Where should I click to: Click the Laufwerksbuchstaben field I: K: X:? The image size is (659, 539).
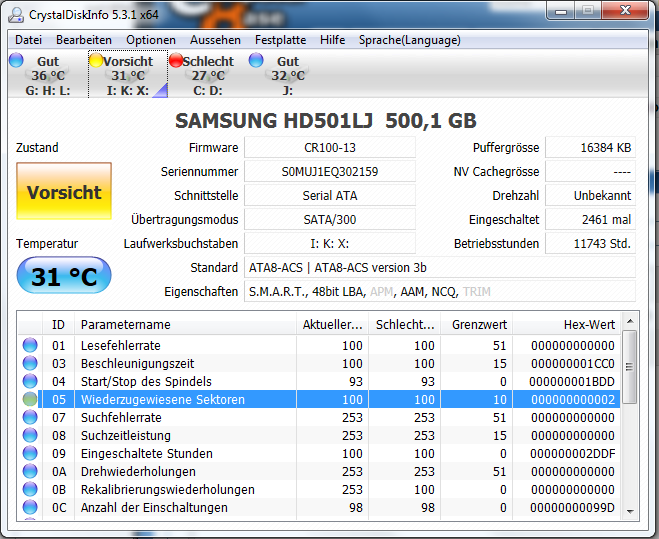click(x=330, y=243)
